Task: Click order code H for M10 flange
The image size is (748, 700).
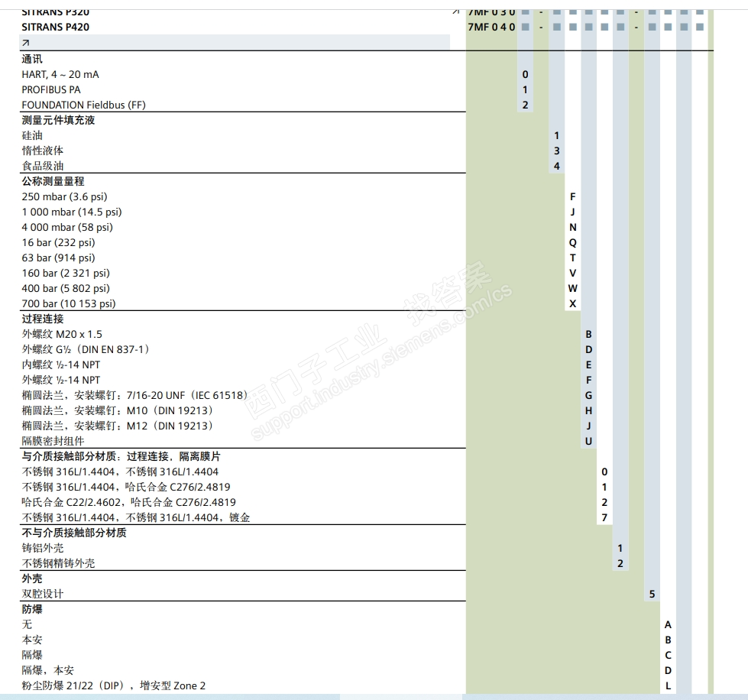Action: pos(588,410)
